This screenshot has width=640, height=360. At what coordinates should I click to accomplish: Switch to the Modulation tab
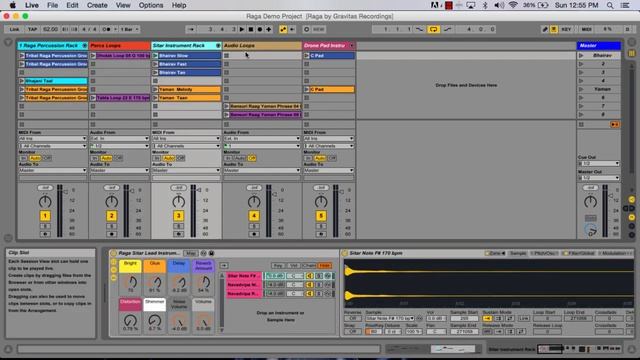615,253
